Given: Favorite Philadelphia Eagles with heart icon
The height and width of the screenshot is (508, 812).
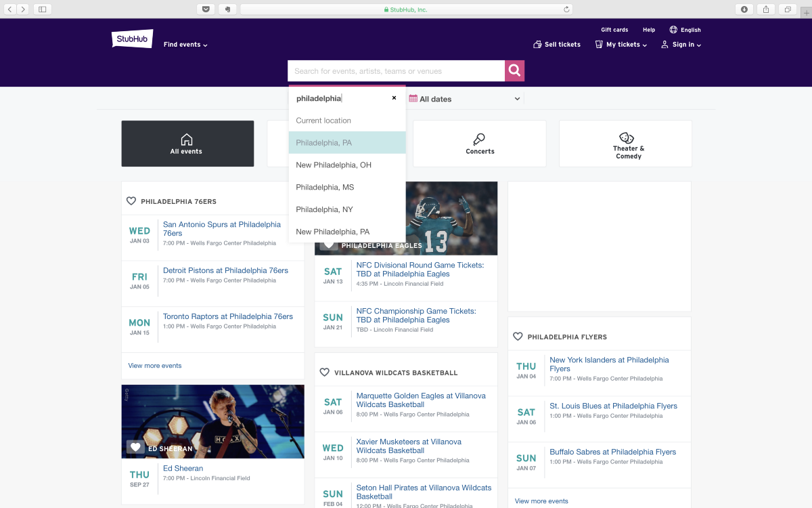Looking at the screenshot, I should pyautogui.click(x=328, y=245).
